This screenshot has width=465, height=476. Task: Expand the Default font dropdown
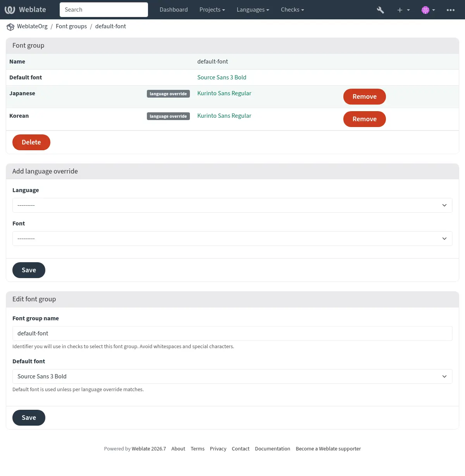(x=232, y=376)
